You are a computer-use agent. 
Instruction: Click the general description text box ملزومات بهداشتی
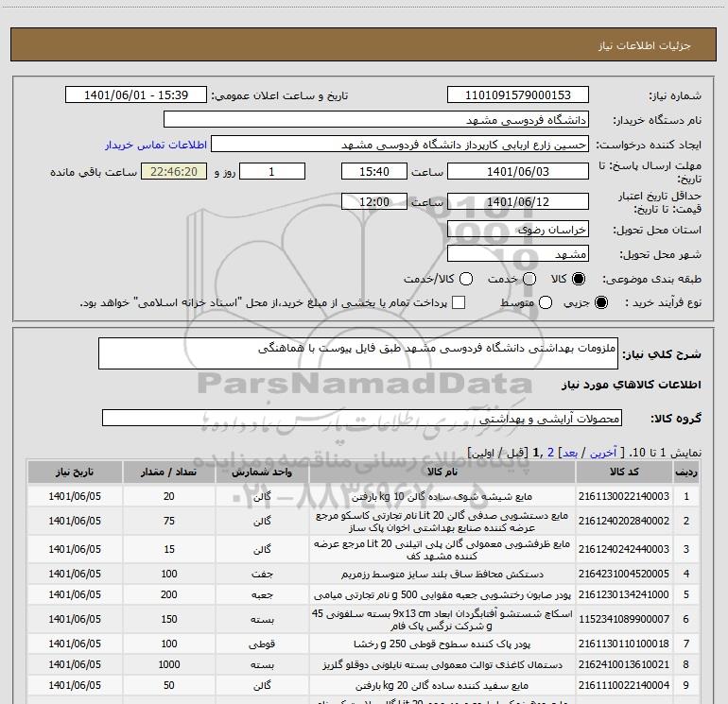[358, 353]
